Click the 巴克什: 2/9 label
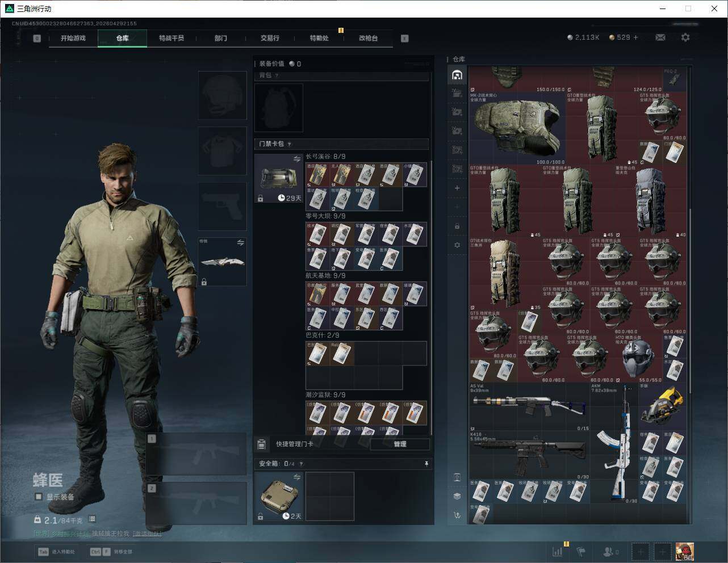Viewport: 728px width, 563px height. (x=323, y=335)
